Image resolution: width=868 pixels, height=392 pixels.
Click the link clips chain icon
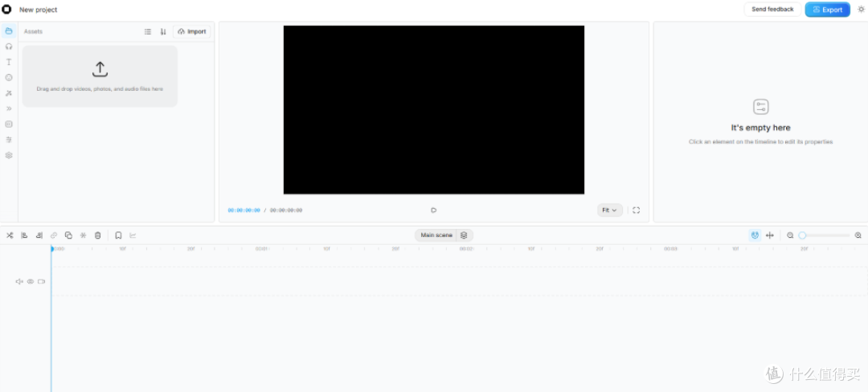[x=54, y=235]
